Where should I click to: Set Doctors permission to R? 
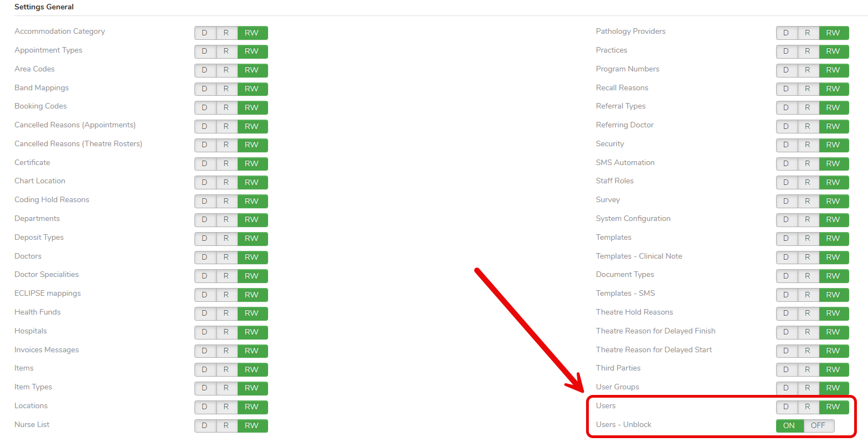226,257
